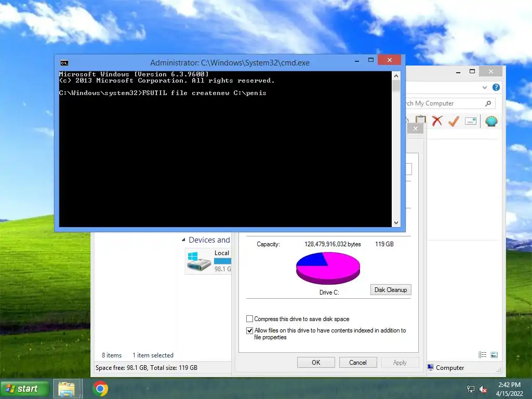Viewport: 532px width, 399px height.
Task: Click the Space free 98.1 GB status text
Action: 146,367
